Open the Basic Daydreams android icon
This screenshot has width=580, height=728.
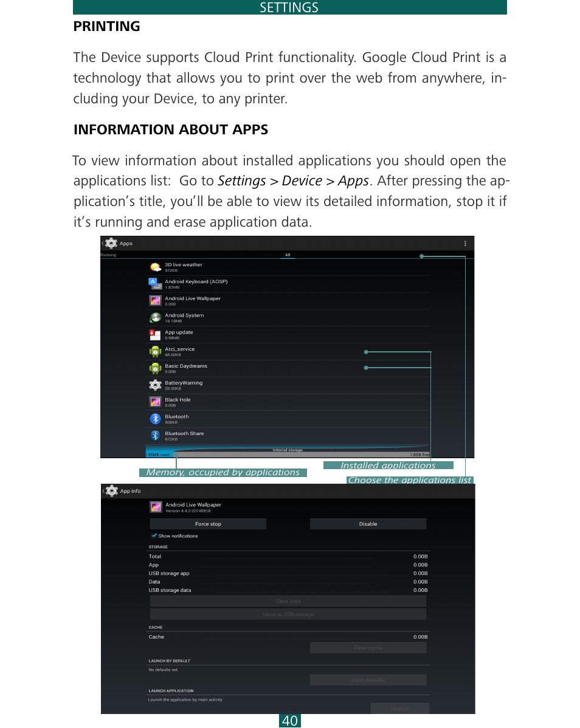(x=155, y=368)
